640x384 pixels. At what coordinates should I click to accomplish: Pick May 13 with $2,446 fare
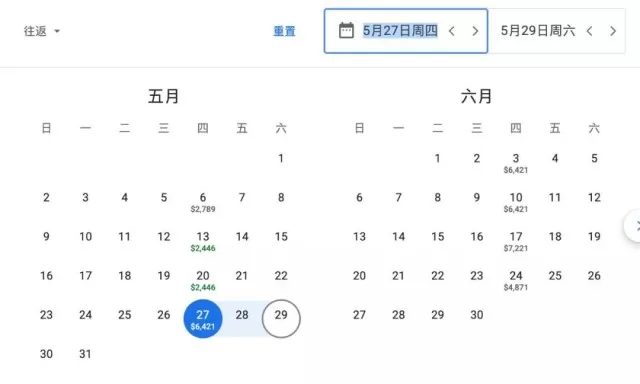[x=203, y=241]
